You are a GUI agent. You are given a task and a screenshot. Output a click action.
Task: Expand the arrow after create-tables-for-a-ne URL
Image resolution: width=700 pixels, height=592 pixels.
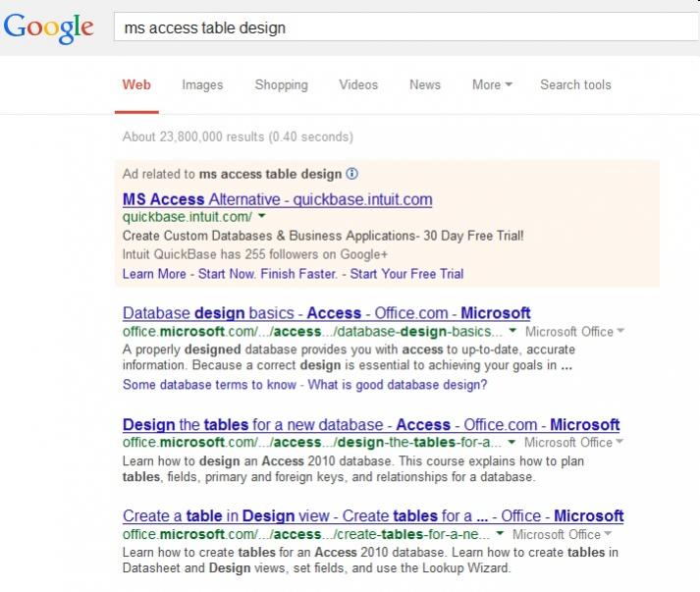pyautogui.click(x=500, y=533)
